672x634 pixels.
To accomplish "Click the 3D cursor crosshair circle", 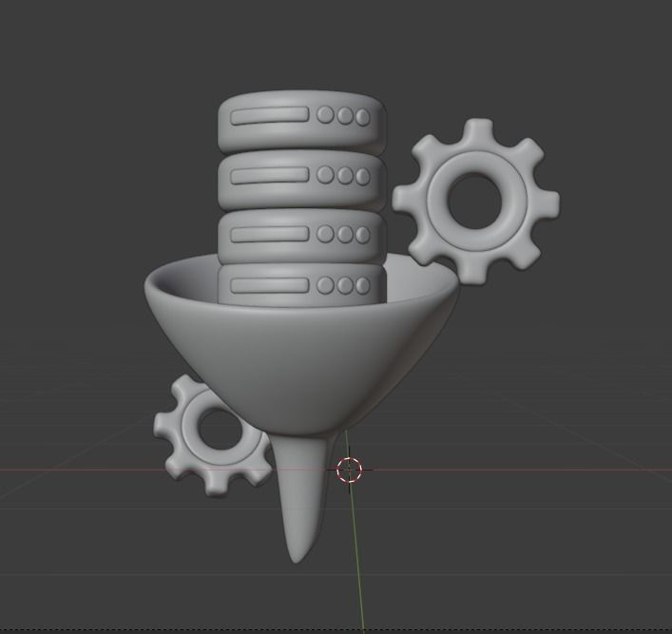I will pos(349,470).
